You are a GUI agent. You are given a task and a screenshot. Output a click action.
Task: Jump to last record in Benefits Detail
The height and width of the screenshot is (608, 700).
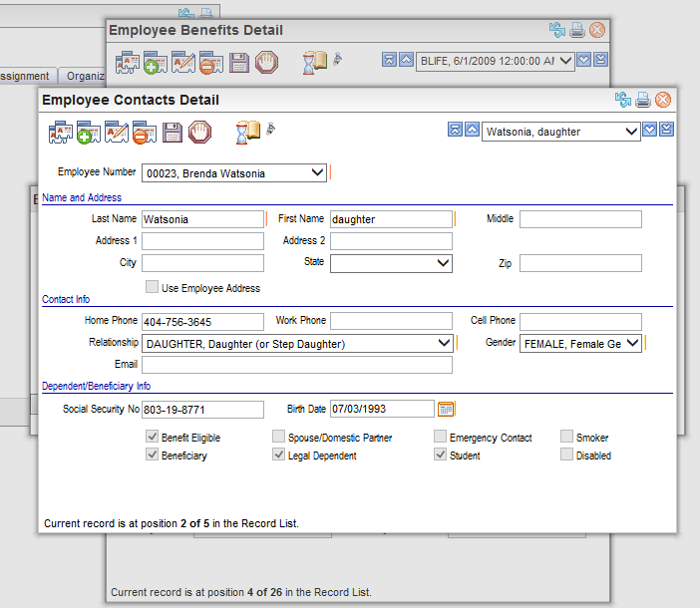[x=601, y=60]
